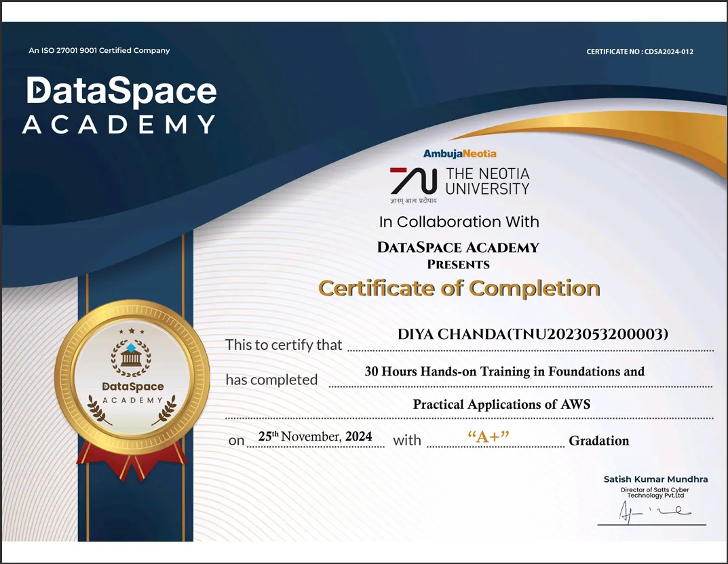728x564 pixels.
Task: Click 'DATASPACE ACADEMY' in the center heading
Action: coord(458,247)
